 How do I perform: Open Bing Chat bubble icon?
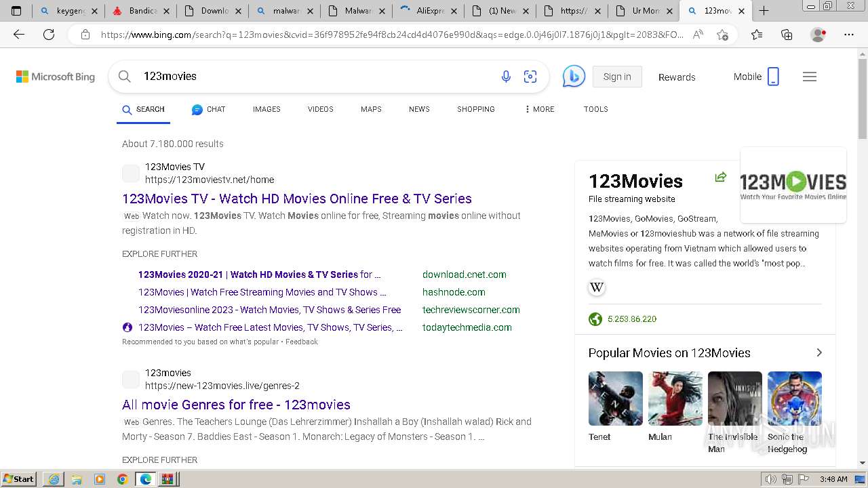click(x=574, y=77)
